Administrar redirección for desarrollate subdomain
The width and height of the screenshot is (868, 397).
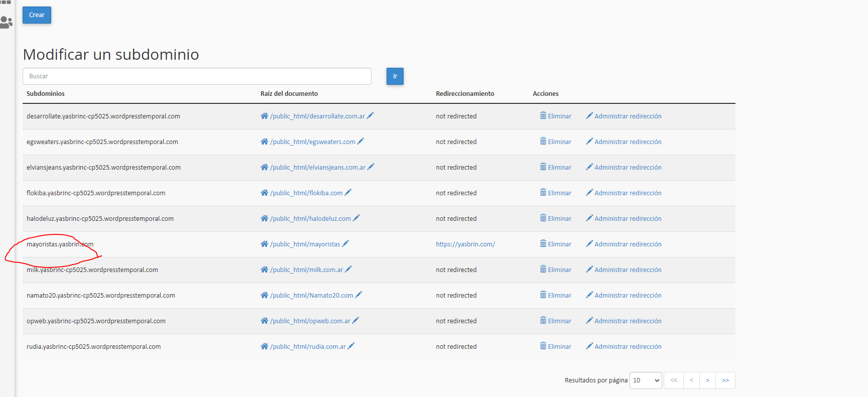tap(624, 116)
